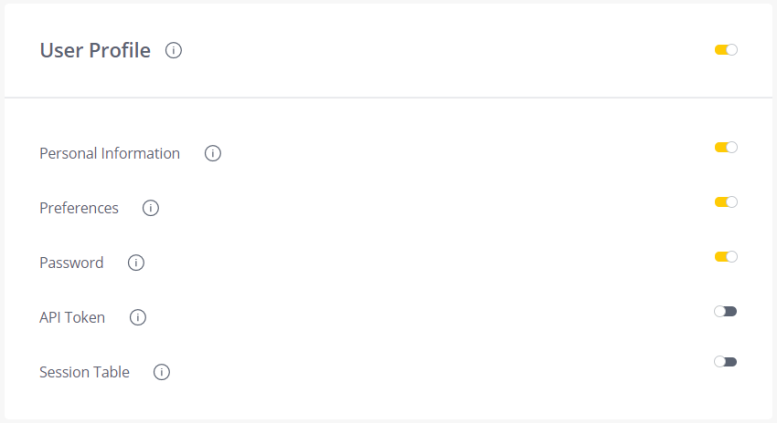Click the User Profile heading text
The width and height of the screenshot is (777, 423).
pos(95,50)
